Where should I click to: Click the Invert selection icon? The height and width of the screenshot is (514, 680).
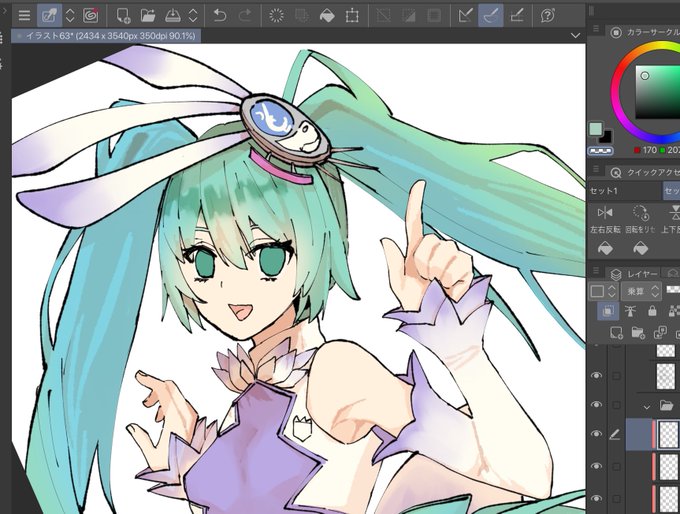409,16
